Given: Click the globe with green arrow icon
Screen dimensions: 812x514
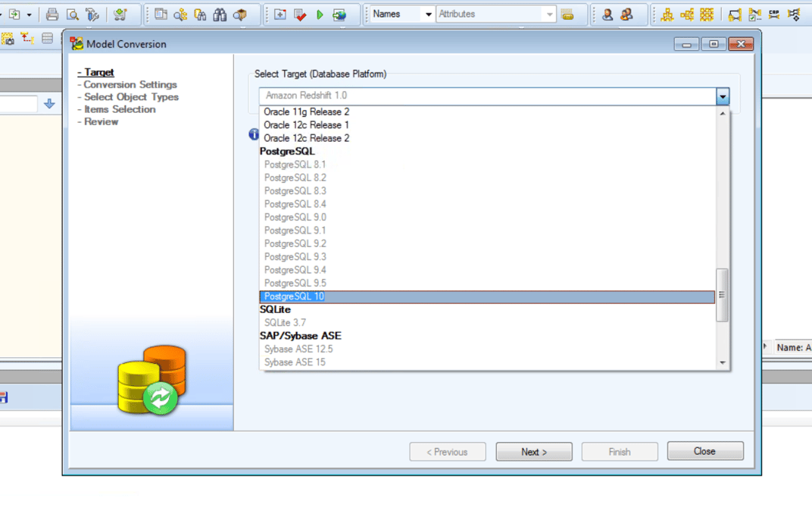Looking at the screenshot, I should click(339, 14).
